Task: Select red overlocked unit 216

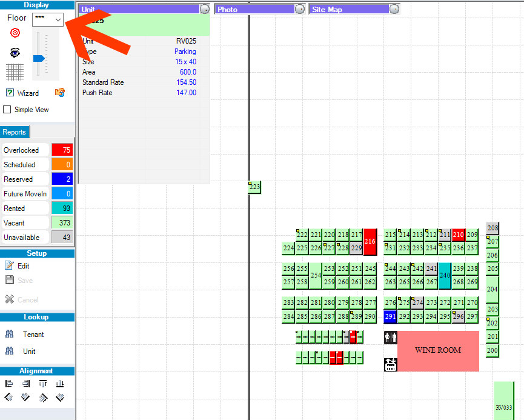Action: click(x=370, y=241)
